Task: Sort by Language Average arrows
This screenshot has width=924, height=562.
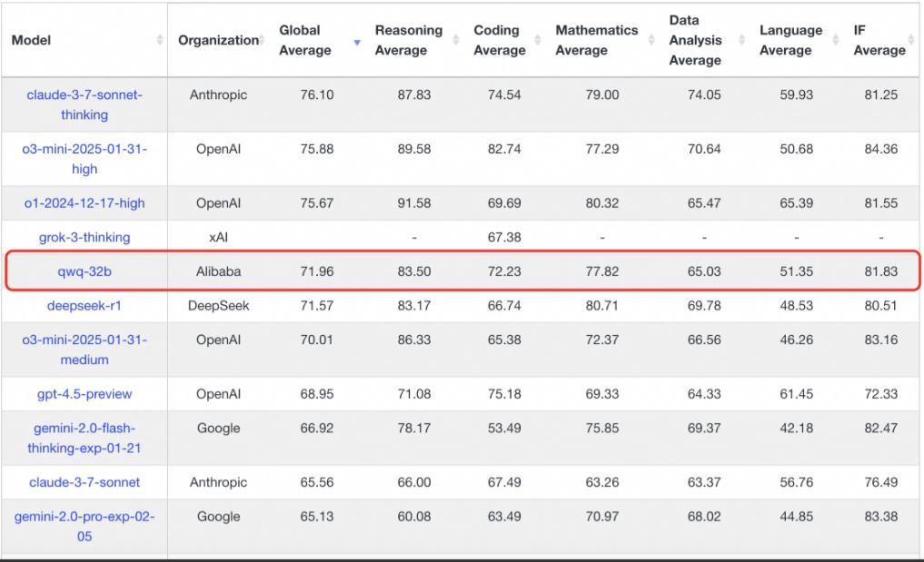Action: [x=836, y=40]
